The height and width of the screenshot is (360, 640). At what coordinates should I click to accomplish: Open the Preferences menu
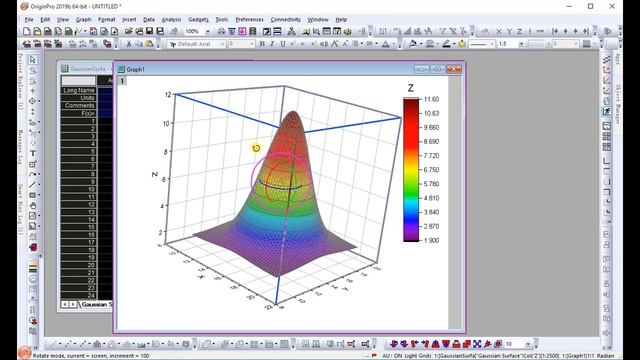[x=249, y=19]
